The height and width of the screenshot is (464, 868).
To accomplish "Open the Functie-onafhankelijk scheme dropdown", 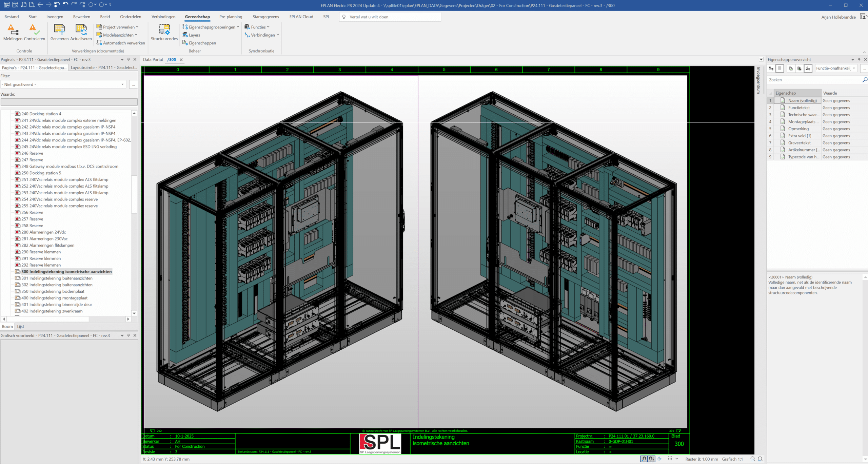I will 836,69.
